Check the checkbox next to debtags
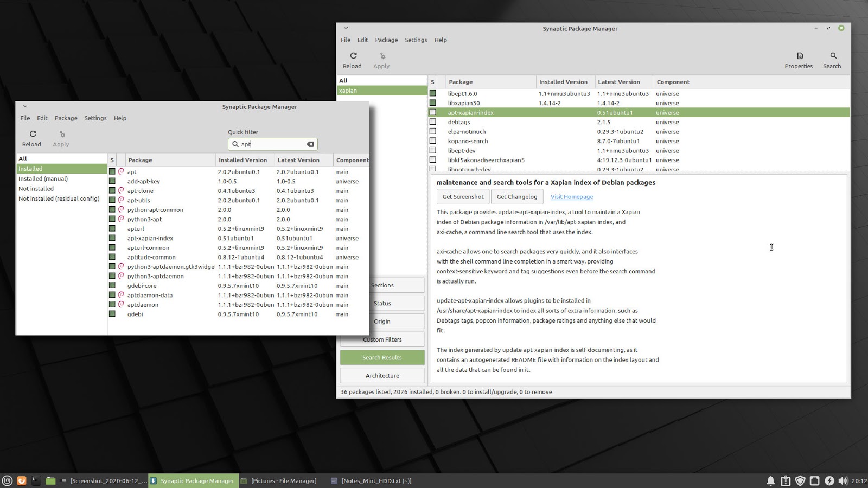This screenshot has height=488, width=868. tap(432, 122)
